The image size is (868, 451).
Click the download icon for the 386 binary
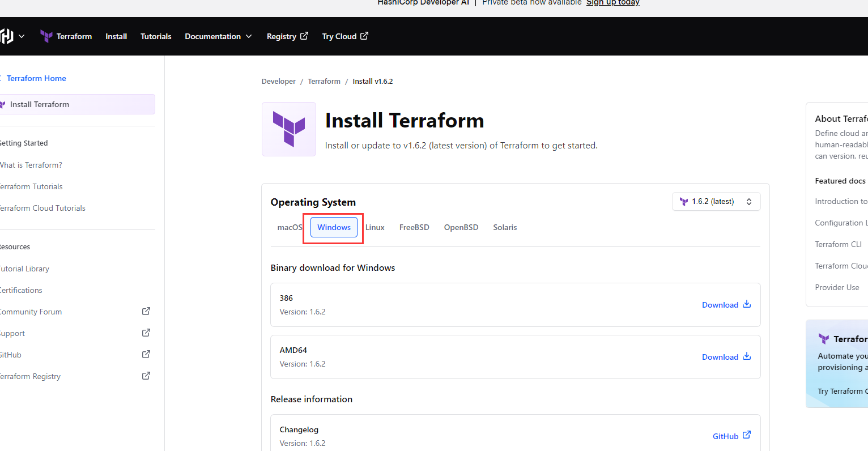pos(747,304)
